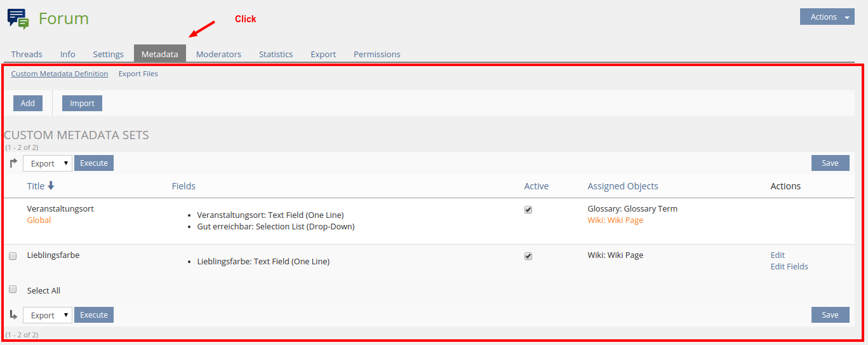Open the Export Files sub-tab link

click(x=138, y=74)
